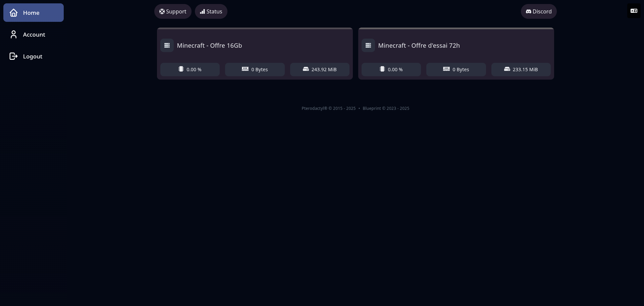The image size is (644, 306).
Task: Click the Pterodactyl® © 2015 - 2025 footer text
Action: (x=329, y=108)
